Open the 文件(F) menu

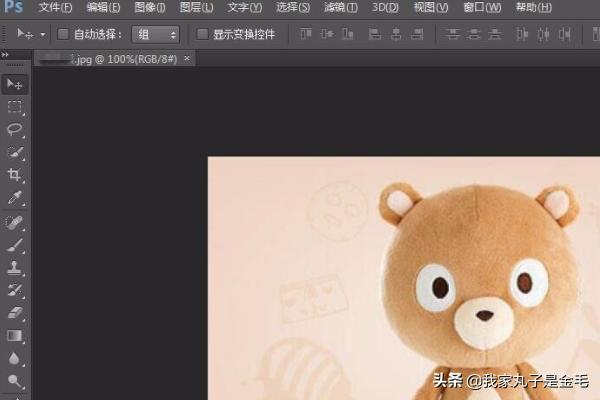pos(55,7)
